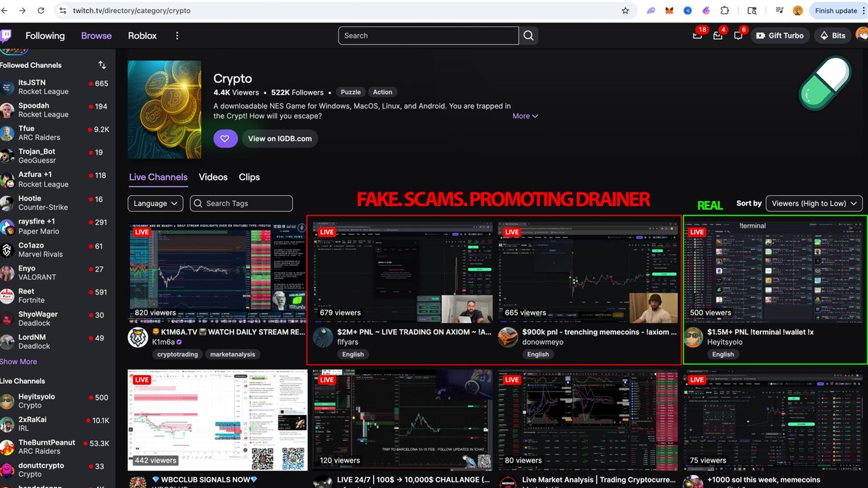Click K1m6a channel avatar
868x488 pixels.
coord(138,337)
